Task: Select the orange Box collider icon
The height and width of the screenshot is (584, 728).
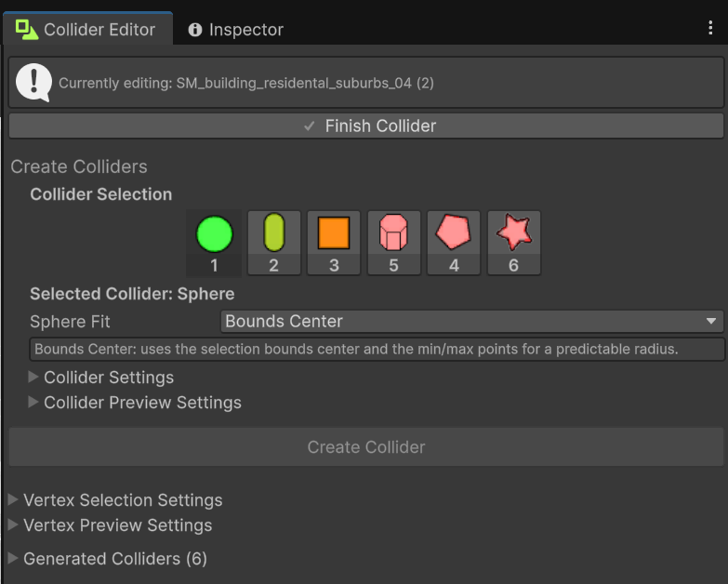Action: (x=334, y=243)
